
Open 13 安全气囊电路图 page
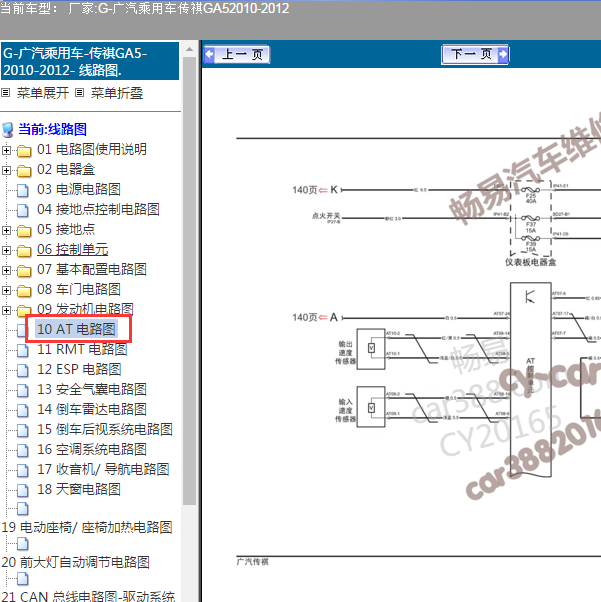click(x=92, y=389)
